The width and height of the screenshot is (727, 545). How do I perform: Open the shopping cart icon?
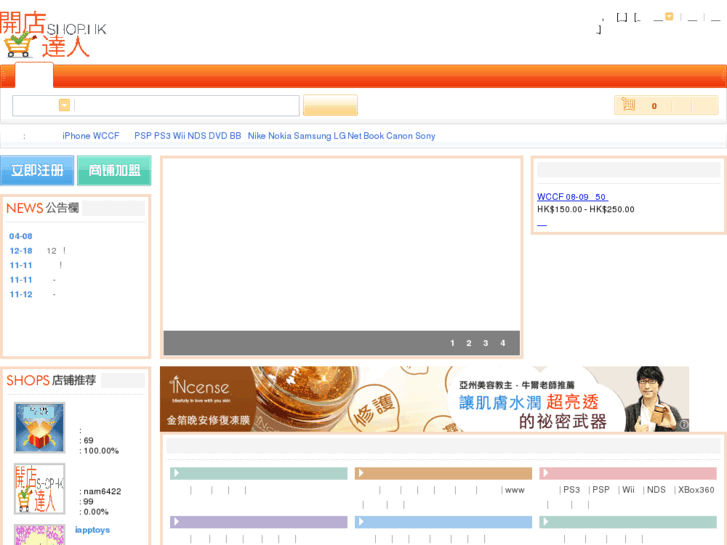(628, 105)
